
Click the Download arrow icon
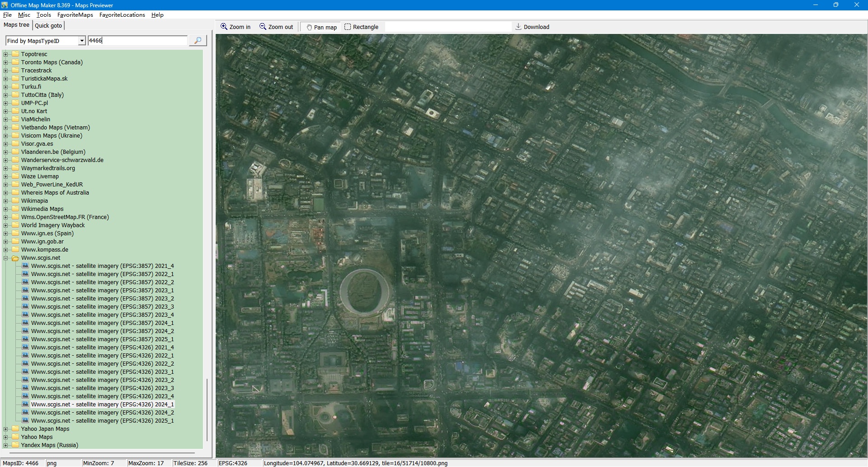pyautogui.click(x=519, y=27)
